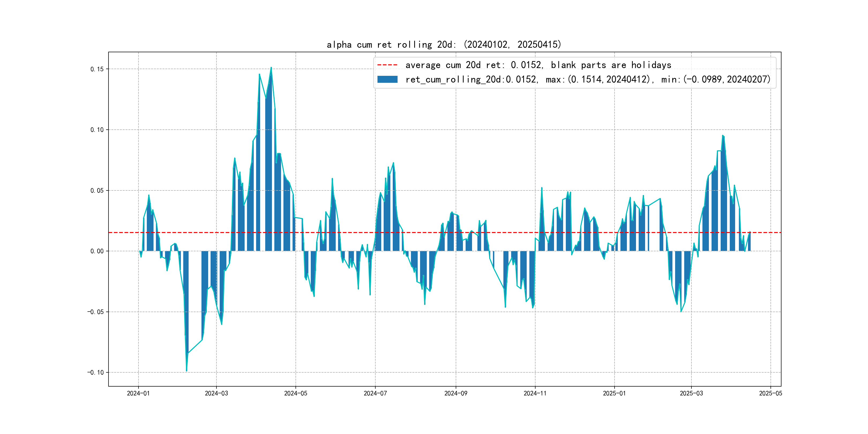Click the ret_cum_rolling_20d legend label
This screenshot has height=434, width=868.
click(x=588, y=80)
